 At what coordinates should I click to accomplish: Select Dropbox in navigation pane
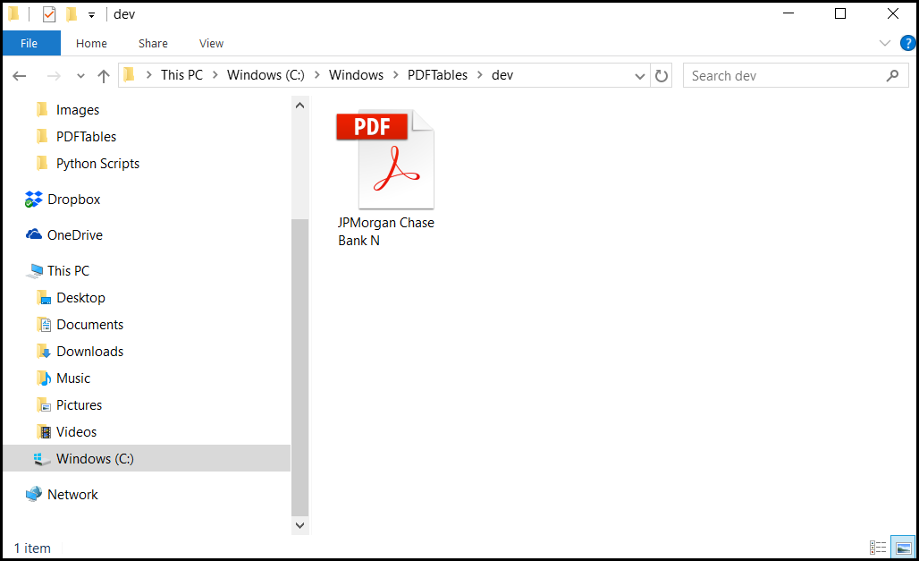(x=73, y=199)
